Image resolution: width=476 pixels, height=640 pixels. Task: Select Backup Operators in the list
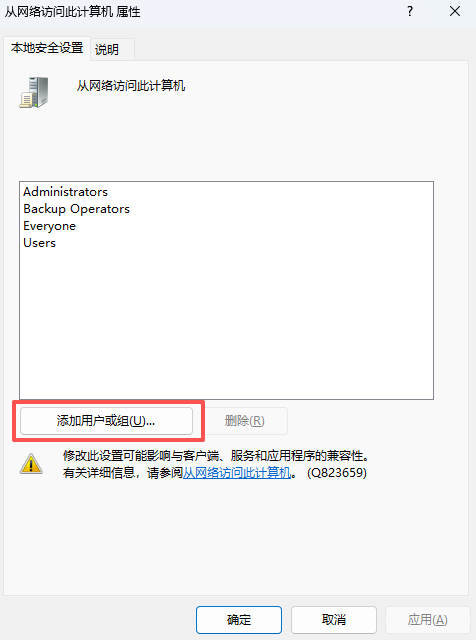[x=76, y=209]
